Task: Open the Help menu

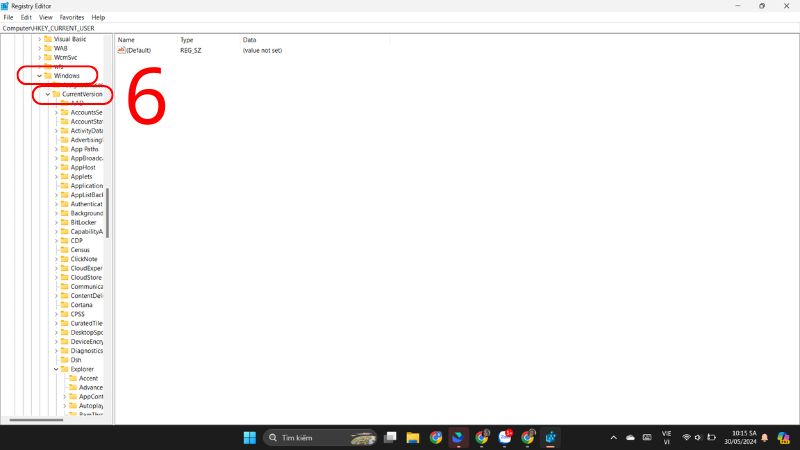Action: [98, 17]
